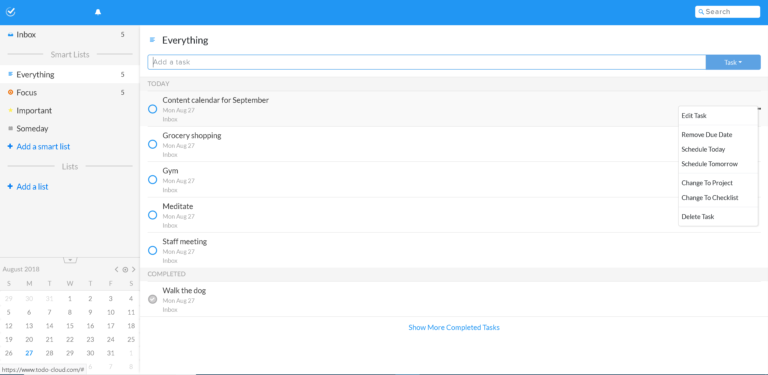This screenshot has width=768, height=375.
Task: Go to next month in calendar
Action: pyautogui.click(x=133, y=269)
